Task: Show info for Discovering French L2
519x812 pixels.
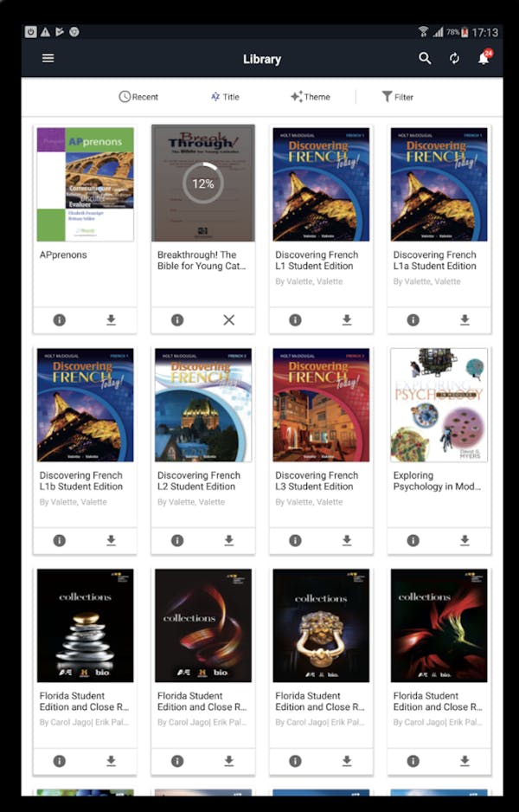Action: [177, 540]
